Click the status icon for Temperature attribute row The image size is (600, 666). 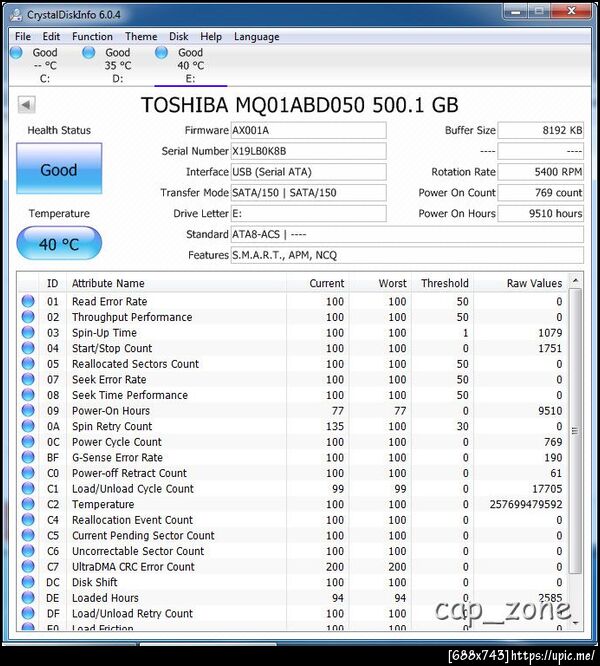28,504
